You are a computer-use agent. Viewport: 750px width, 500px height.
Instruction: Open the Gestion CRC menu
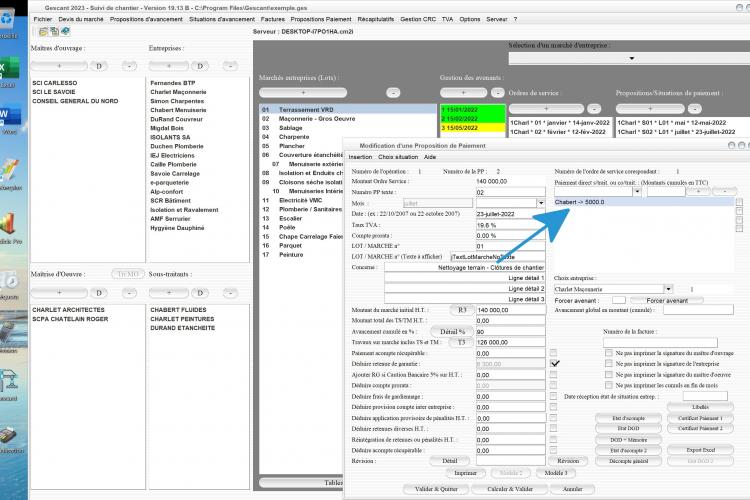[418, 19]
